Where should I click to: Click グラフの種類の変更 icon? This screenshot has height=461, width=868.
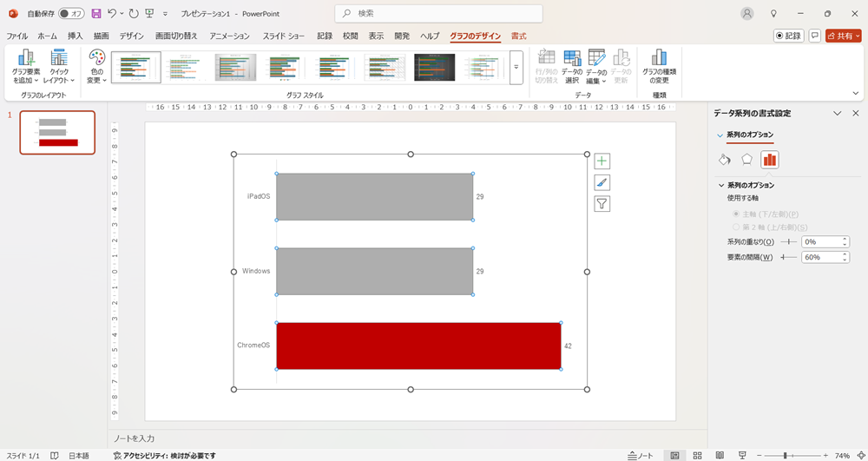[659, 66]
